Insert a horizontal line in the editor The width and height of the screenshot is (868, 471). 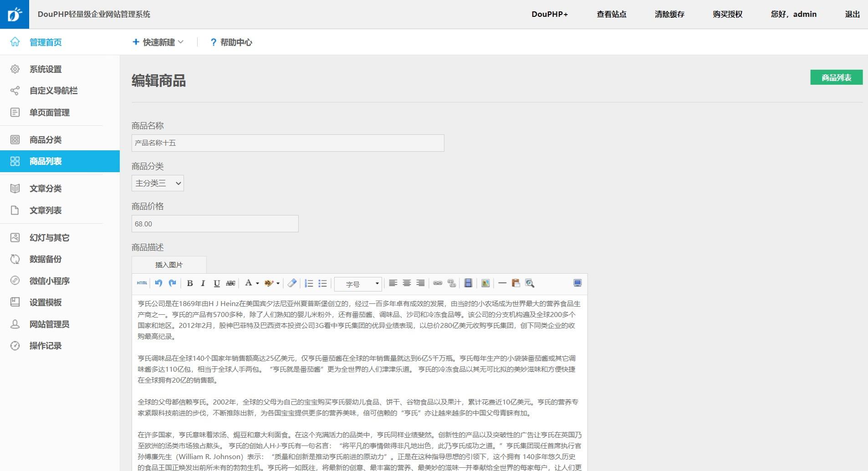(502, 283)
